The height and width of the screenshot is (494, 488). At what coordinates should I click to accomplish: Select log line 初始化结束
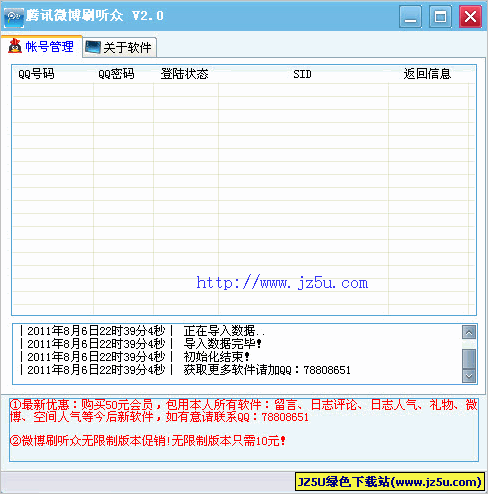click(135, 357)
